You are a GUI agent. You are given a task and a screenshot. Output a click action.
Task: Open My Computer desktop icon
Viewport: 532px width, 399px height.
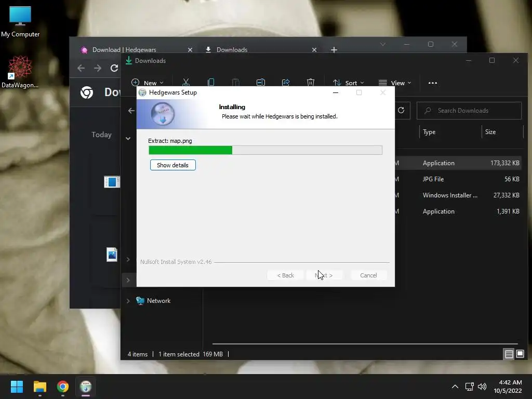coord(20,22)
